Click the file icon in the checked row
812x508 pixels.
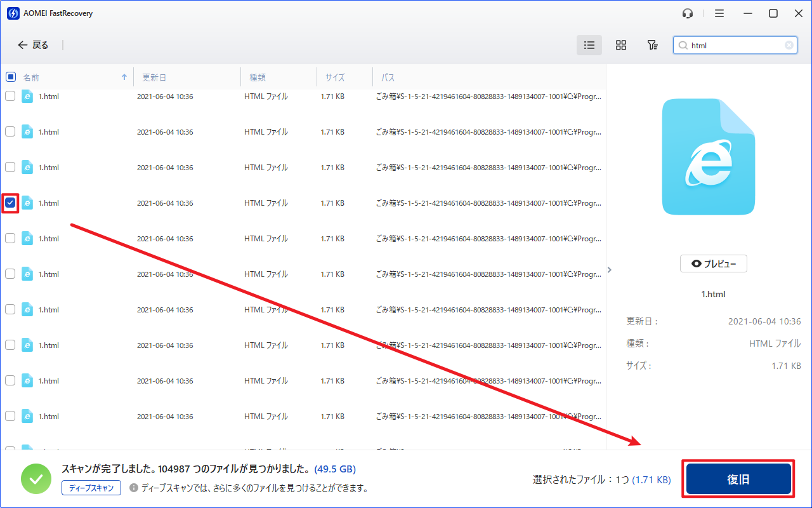point(27,203)
